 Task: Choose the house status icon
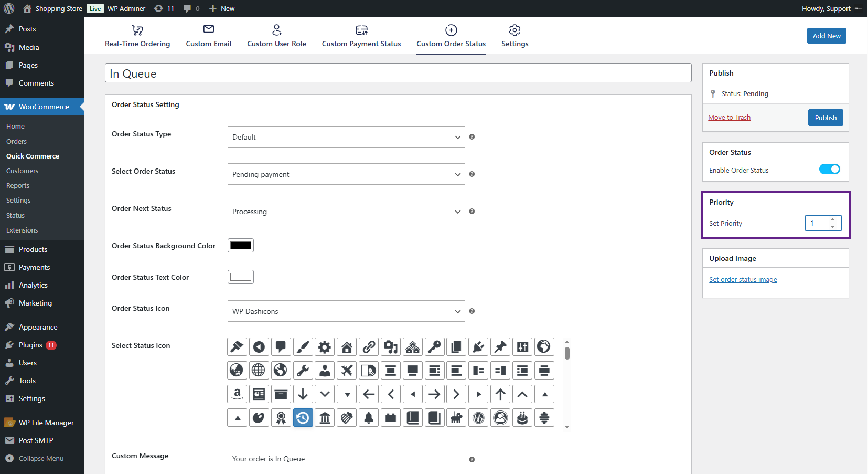(347, 347)
